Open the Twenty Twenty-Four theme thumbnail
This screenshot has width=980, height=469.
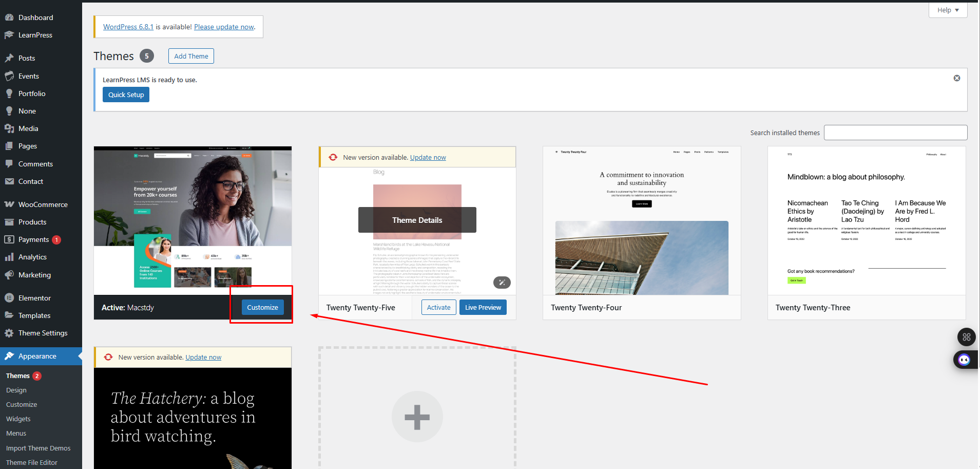pos(642,221)
